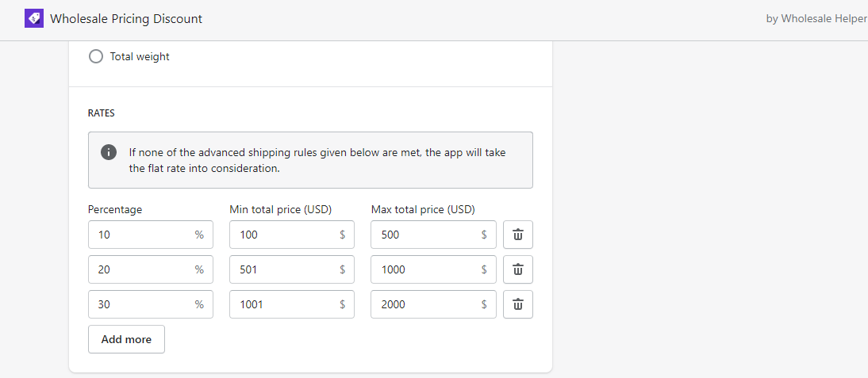868x378 pixels.
Task: Edit the max total price field 500
Action: pos(433,235)
